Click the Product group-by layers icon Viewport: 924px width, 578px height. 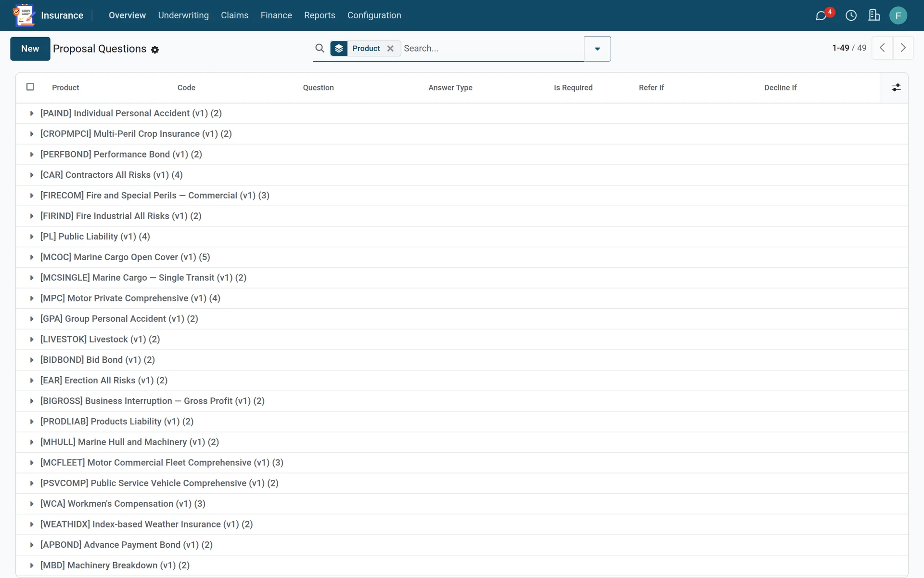(339, 48)
